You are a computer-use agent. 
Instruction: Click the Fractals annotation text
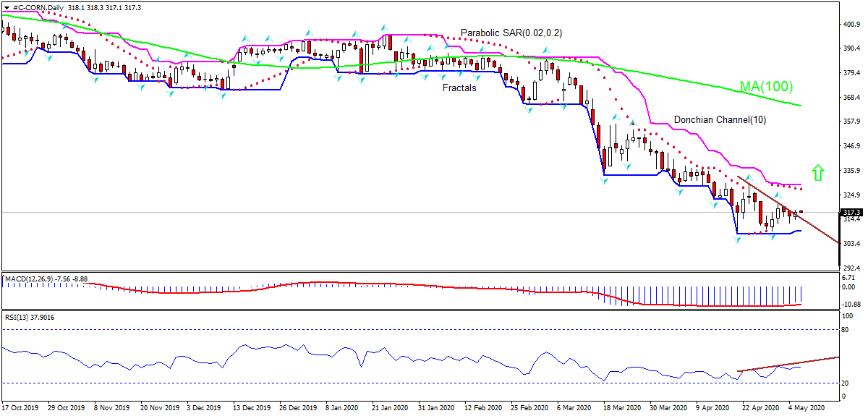point(459,88)
